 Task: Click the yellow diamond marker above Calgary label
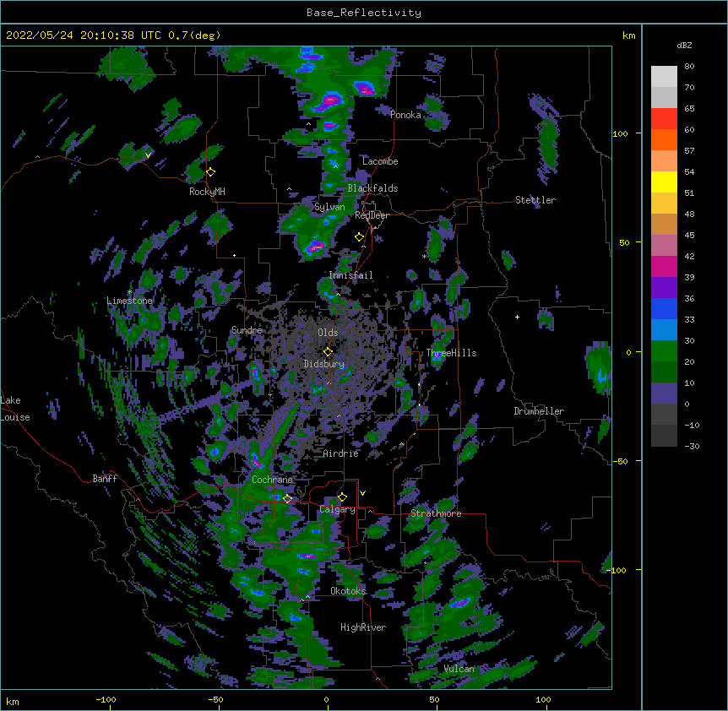[x=342, y=497]
